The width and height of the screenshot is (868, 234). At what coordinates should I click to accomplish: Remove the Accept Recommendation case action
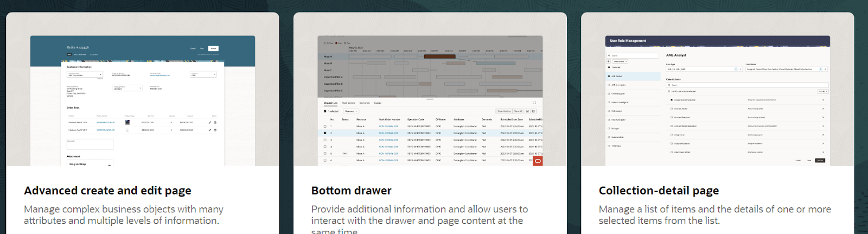(823, 100)
